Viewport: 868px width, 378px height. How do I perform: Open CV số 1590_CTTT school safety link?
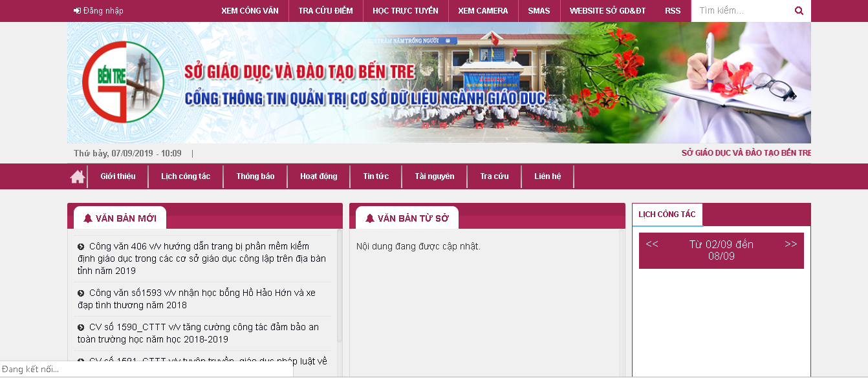pos(198,333)
